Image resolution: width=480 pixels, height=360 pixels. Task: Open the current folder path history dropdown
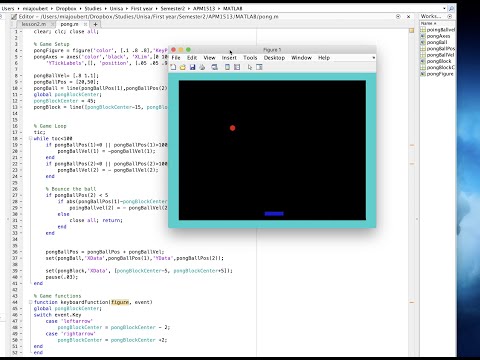pyautogui.click(x=444, y=8)
